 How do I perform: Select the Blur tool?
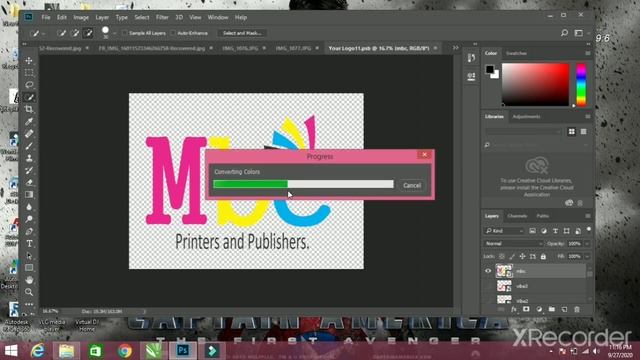(29, 207)
